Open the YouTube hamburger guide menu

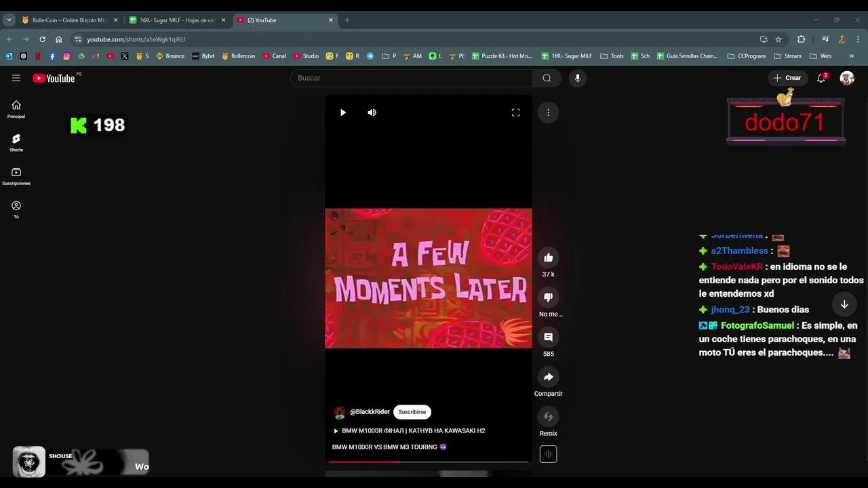(16, 78)
